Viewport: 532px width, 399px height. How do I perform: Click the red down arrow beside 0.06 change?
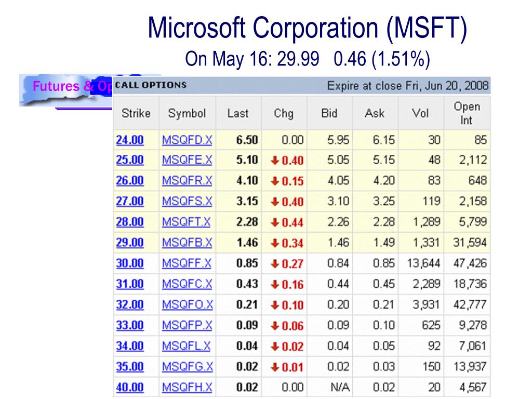[x=275, y=326]
